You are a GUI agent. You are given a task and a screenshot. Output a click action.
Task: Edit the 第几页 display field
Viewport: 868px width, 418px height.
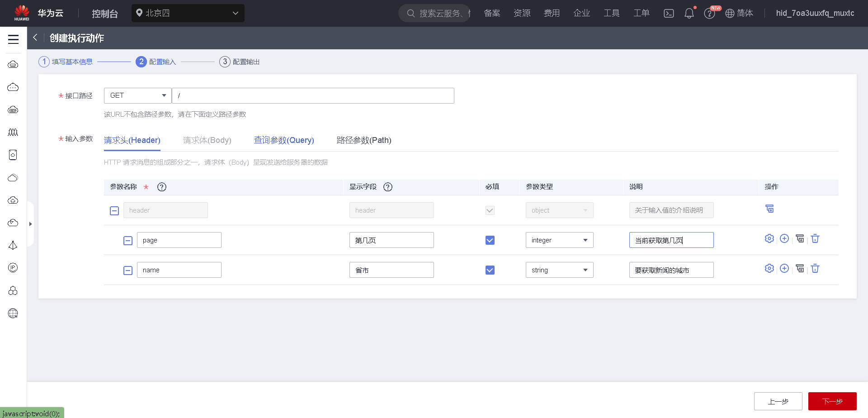(x=392, y=240)
